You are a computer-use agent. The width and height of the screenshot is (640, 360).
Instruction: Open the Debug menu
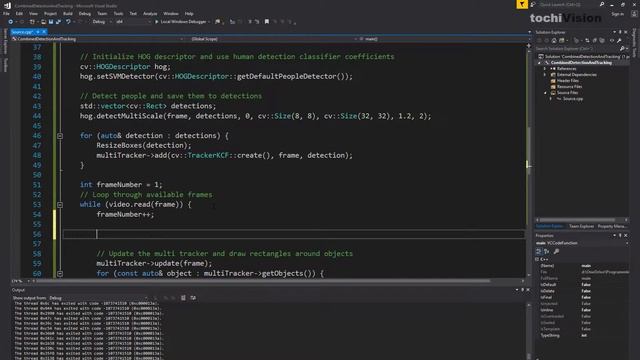point(84,13)
